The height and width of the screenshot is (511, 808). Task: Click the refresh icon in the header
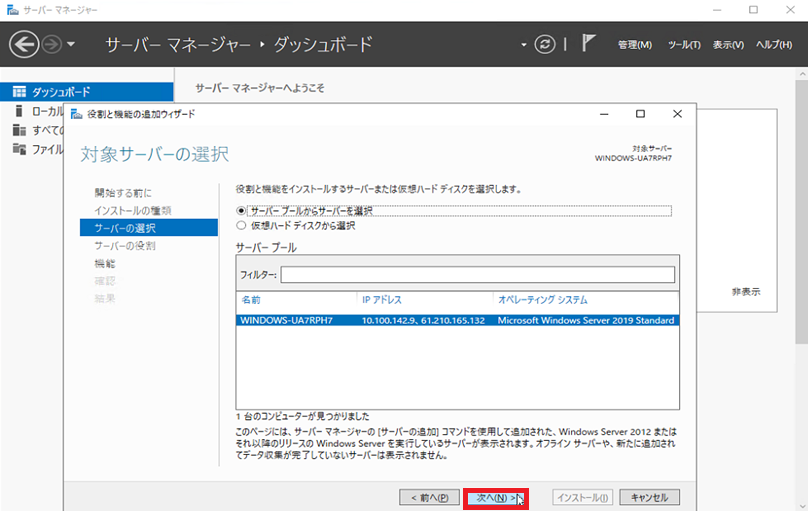point(545,44)
